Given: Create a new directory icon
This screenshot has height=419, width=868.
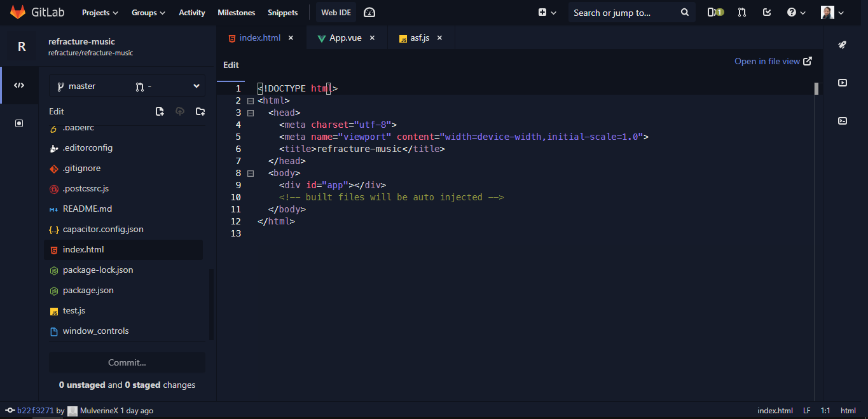Looking at the screenshot, I should click(200, 111).
